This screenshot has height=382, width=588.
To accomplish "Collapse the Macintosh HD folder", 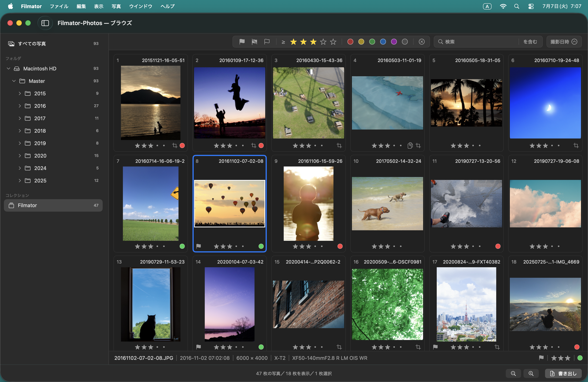I will (8, 68).
